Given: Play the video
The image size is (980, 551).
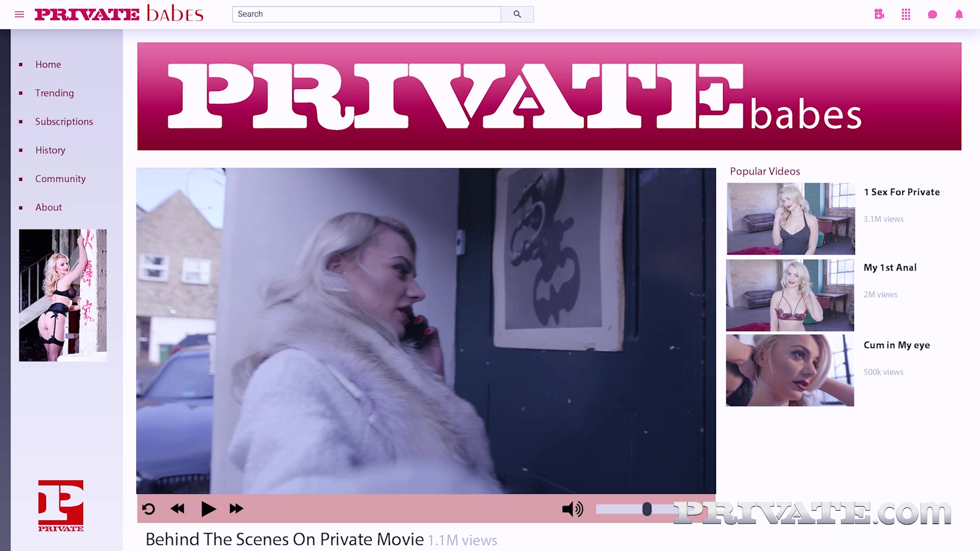Looking at the screenshot, I should (x=208, y=509).
